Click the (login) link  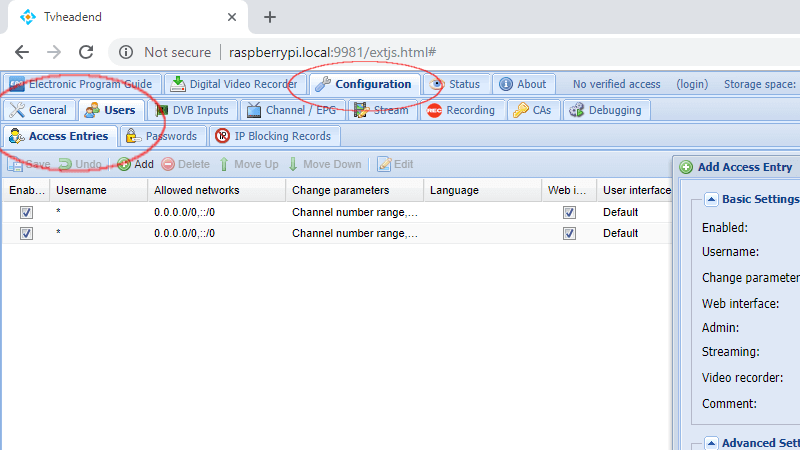point(692,84)
